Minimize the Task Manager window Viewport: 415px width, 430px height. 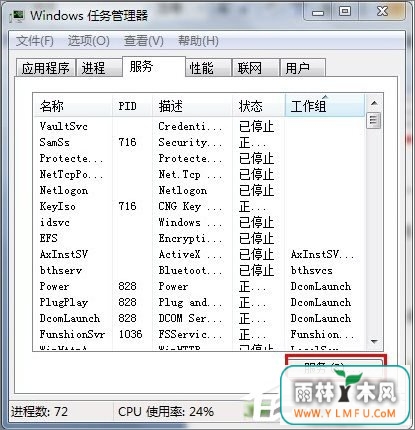(318, 13)
